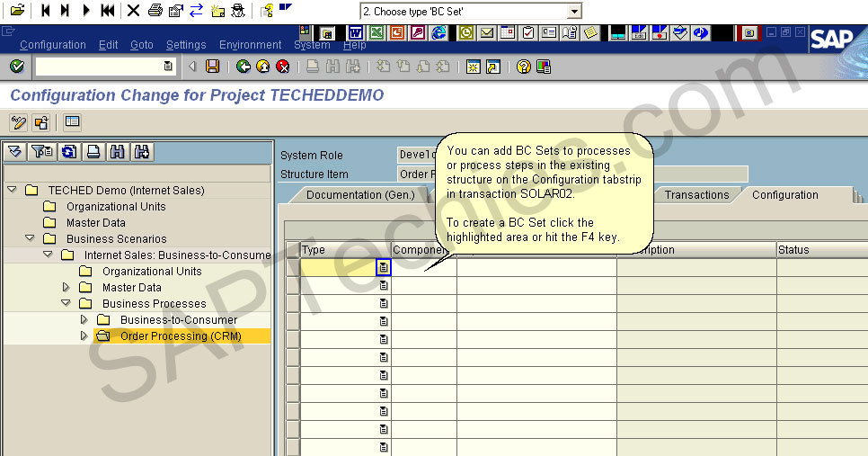Open value help in second Type row
Image resolution: width=868 pixels, height=456 pixels.
[x=383, y=285]
